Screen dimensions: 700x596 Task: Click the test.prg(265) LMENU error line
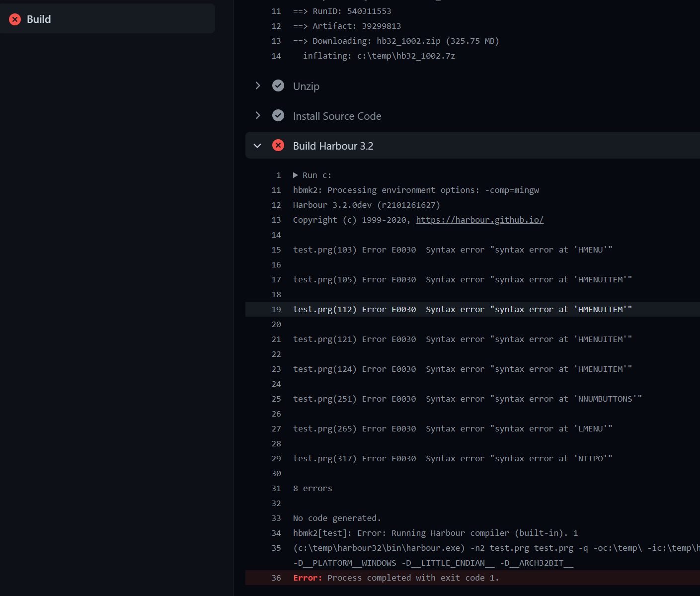tap(453, 428)
